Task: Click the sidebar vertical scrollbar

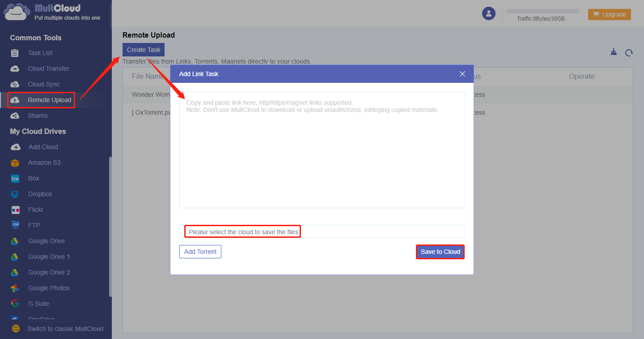Action: [x=110, y=227]
